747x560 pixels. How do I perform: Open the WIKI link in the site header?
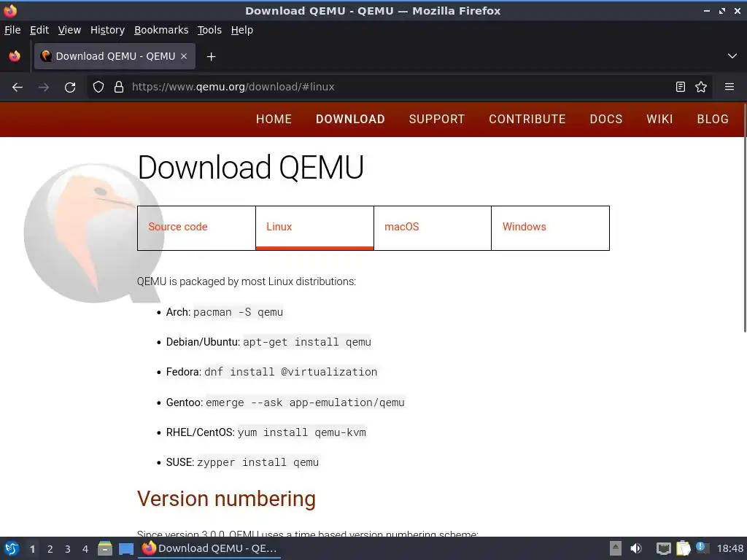point(659,119)
